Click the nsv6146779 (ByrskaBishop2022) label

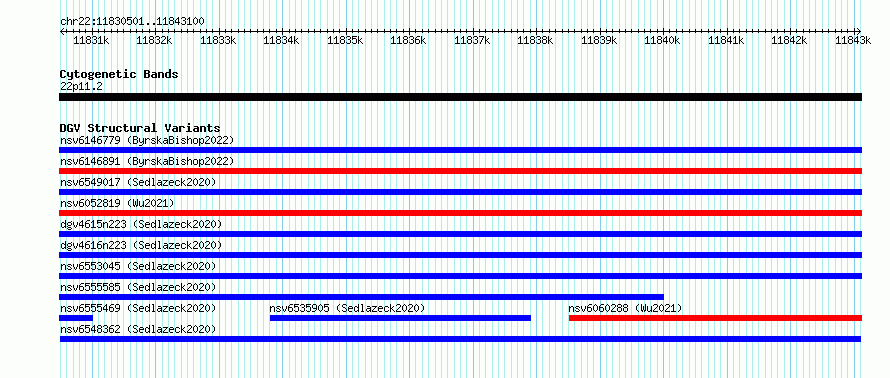[x=147, y=140]
